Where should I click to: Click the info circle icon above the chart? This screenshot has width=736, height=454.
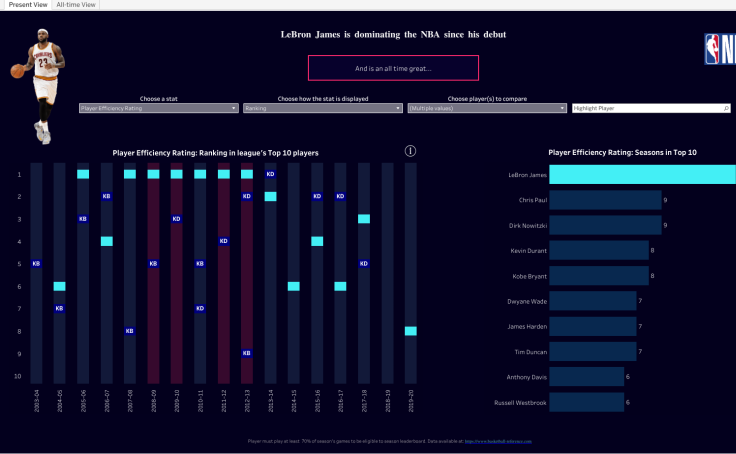pos(410,151)
